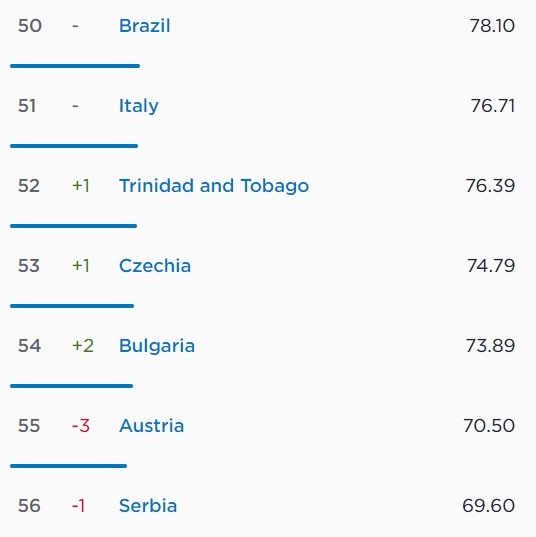
Task: Open the Austria country link
Action: point(151,426)
